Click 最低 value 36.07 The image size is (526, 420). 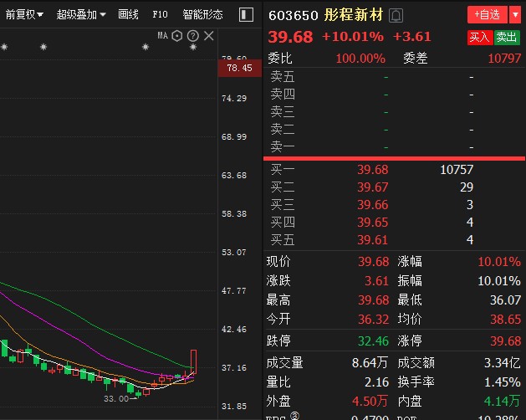506,300
